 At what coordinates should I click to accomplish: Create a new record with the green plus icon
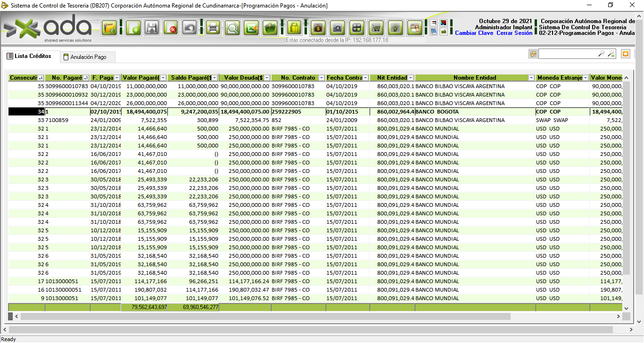(133, 28)
